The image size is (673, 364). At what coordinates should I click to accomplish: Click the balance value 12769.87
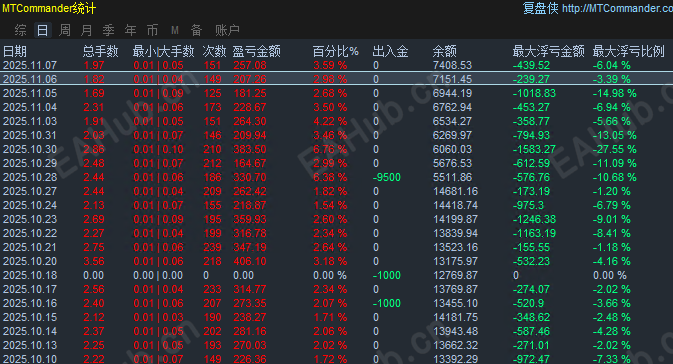[x=455, y=275]
